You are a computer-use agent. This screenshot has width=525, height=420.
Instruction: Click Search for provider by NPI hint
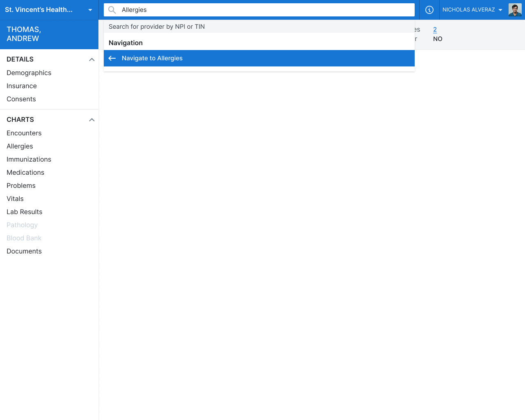(x=157, y=27)
